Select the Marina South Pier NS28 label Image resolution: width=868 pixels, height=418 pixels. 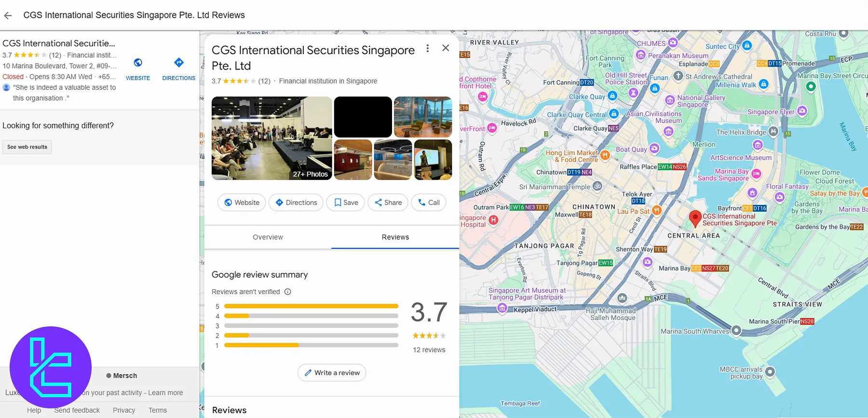(x=782, y=321)
